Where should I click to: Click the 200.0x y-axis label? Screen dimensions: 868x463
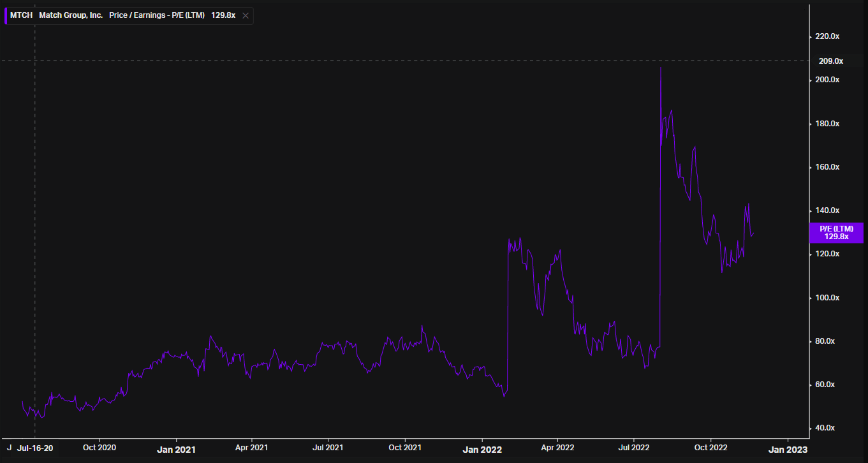pyautogui.click(x=827, y=80)
